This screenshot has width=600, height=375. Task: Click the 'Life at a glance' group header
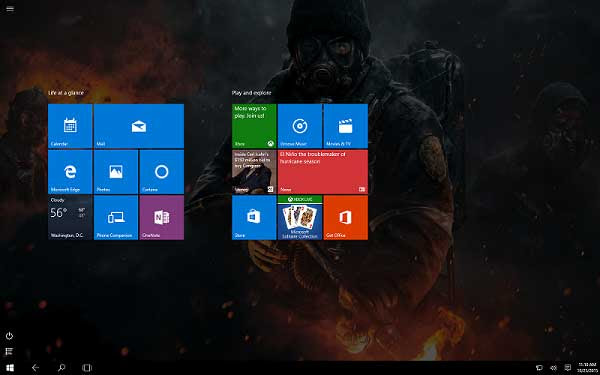66,93
